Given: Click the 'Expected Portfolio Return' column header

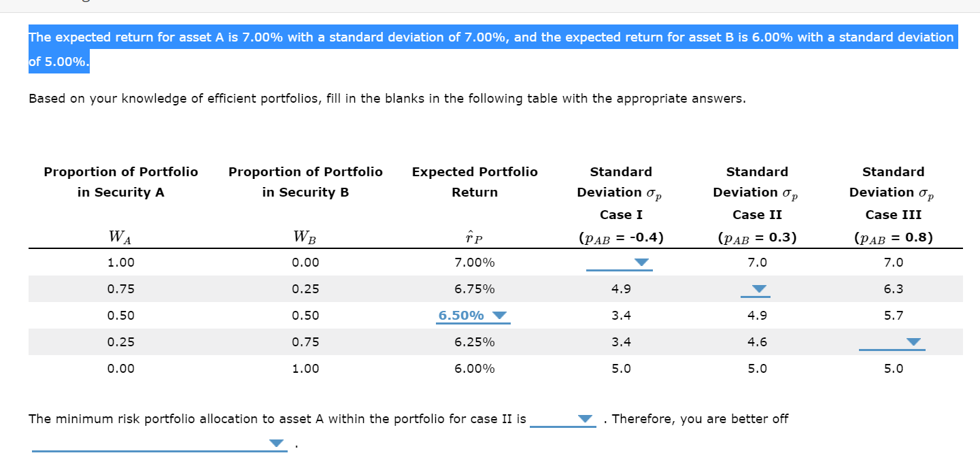Looking at the screenshot, I should coord(474,182).
